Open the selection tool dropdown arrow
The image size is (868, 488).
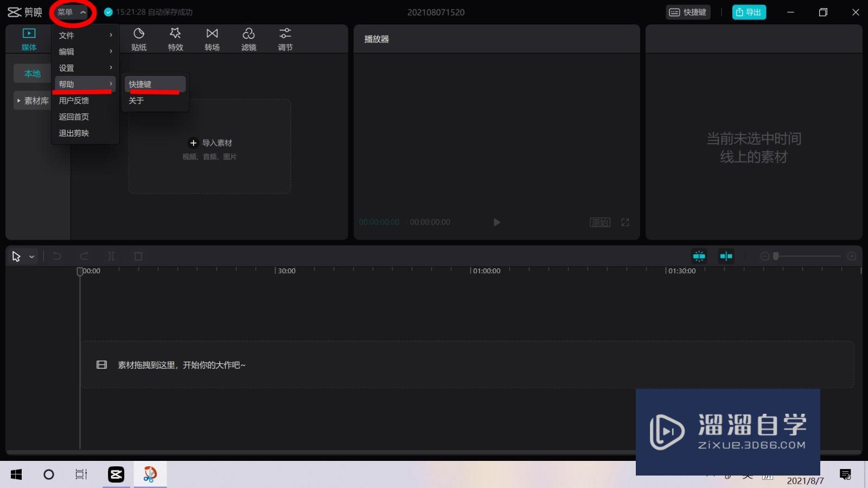click(x=32, y=256)
